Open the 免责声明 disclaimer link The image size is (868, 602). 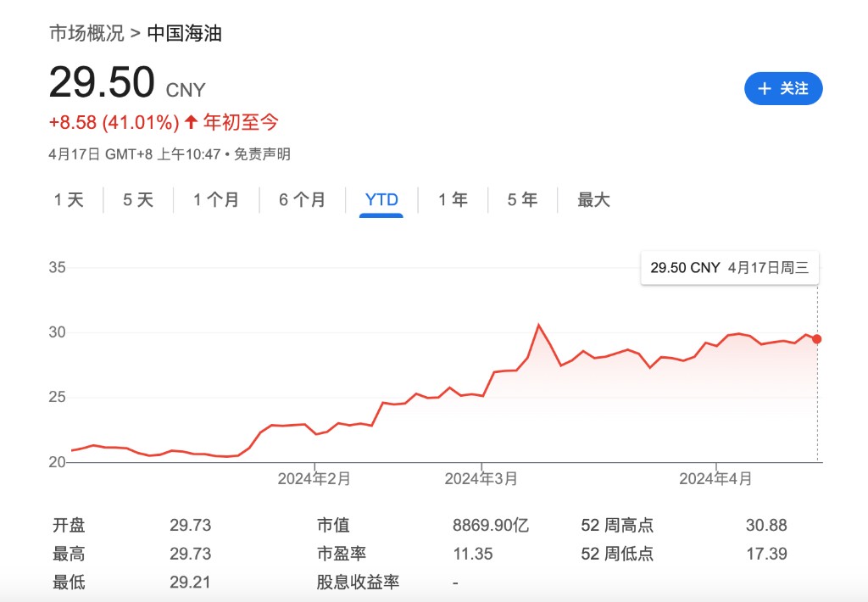pyautogui.click(x=262, y=154)
